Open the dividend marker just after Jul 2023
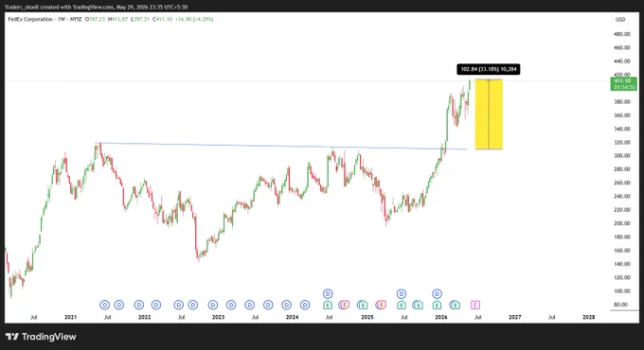This screenshot has height=350, width=644. (x=268, y=305)
